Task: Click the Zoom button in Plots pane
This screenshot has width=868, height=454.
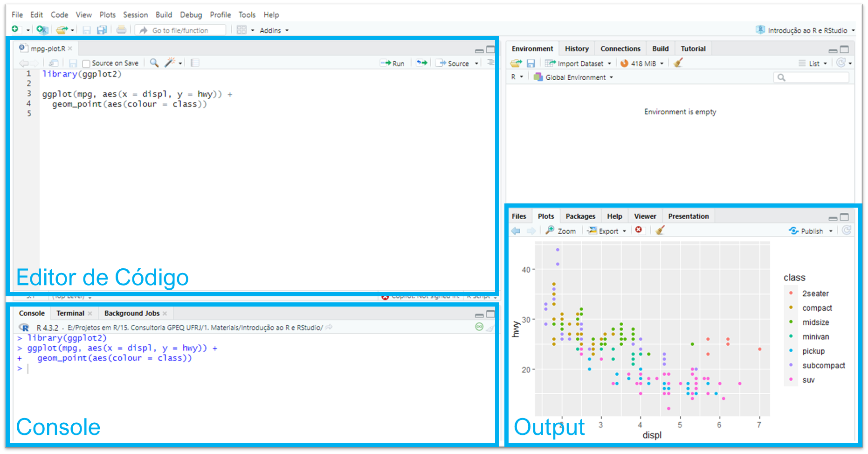Action: (x=561, y=230)
